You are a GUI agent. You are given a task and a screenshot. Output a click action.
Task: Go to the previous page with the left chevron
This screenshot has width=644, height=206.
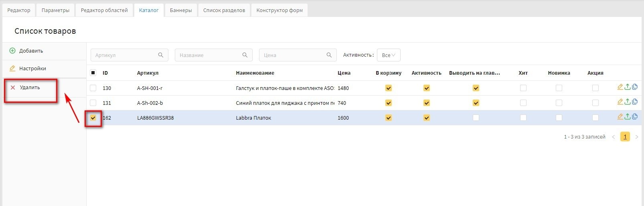point(613,137)
